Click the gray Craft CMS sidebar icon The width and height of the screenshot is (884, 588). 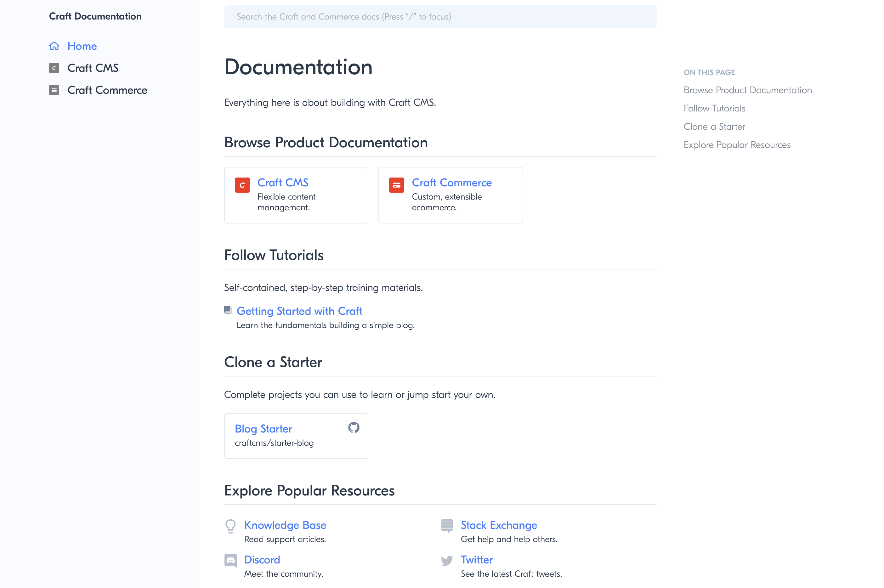click(54, 68)
